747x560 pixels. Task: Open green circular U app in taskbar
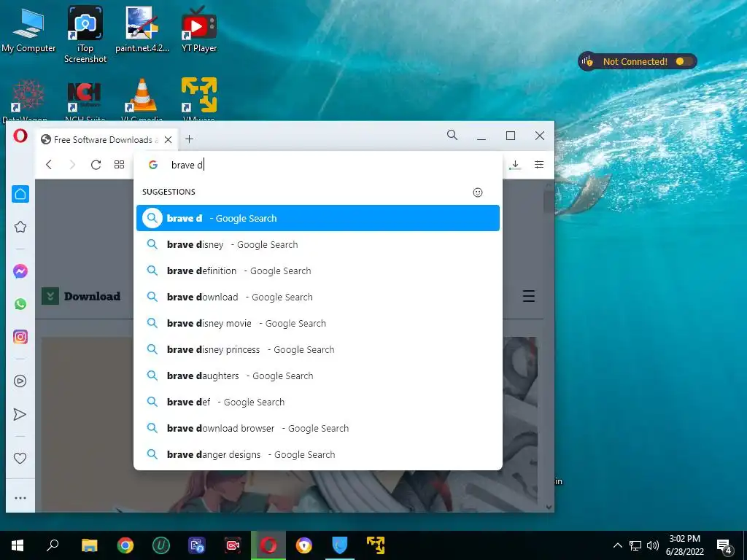pyautogui.click(x=161, y=545)
